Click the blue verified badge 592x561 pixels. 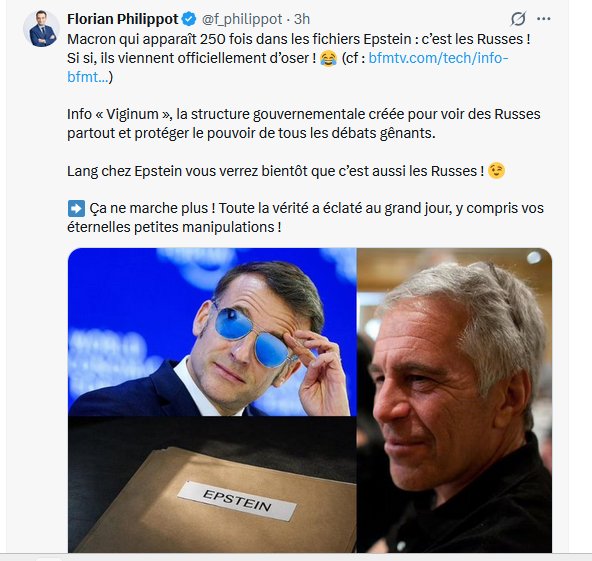tap(189, 19)
